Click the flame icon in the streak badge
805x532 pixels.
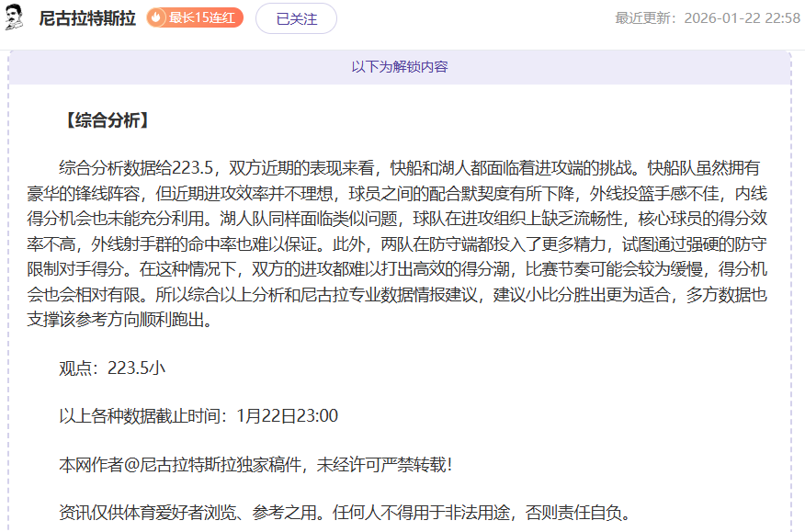(157, 17)
